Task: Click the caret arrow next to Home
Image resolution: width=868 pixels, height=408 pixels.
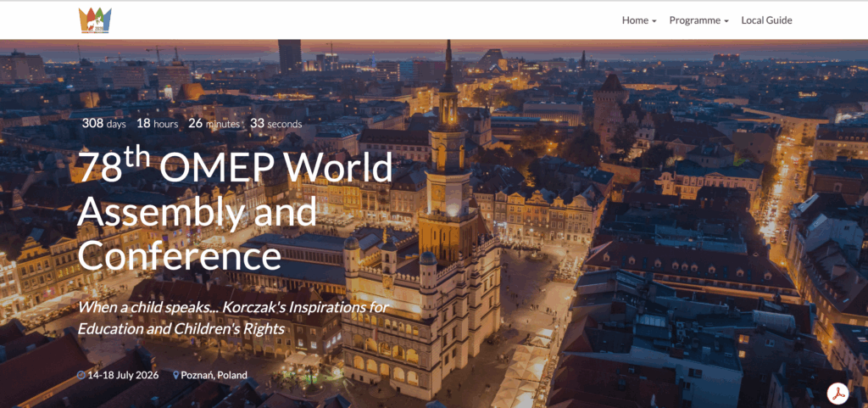Action: click(654, 21)
